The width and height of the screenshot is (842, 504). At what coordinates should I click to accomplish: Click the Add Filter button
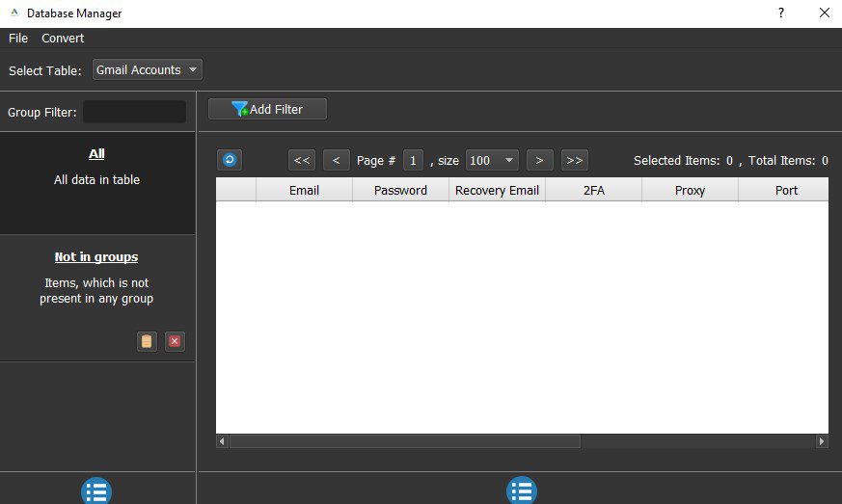click(267, 109)
